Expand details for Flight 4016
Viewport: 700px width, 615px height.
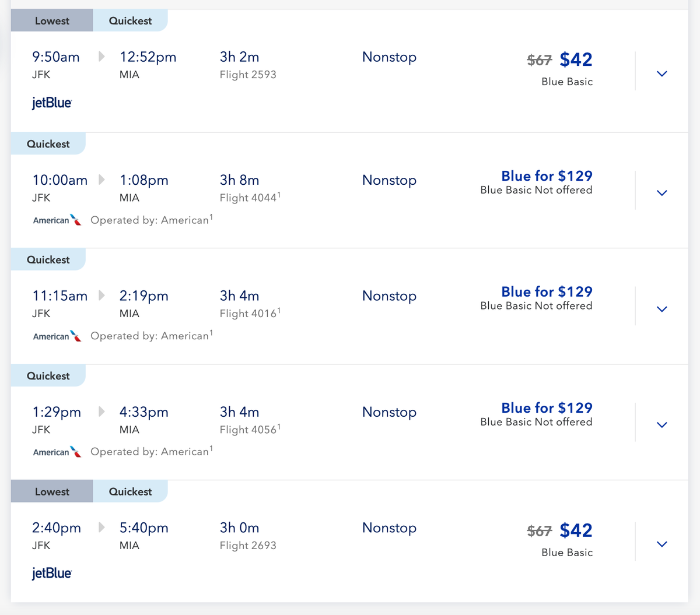click(x=661, y=309)
